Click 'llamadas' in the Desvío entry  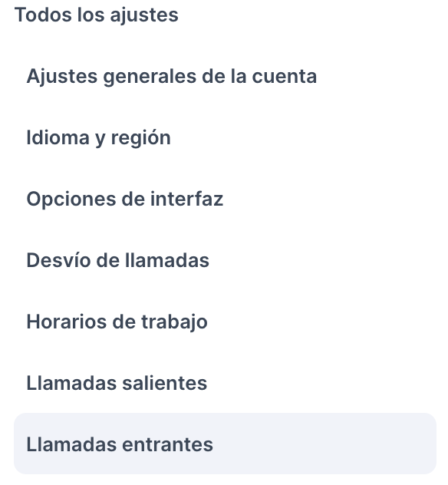point(167,260)
